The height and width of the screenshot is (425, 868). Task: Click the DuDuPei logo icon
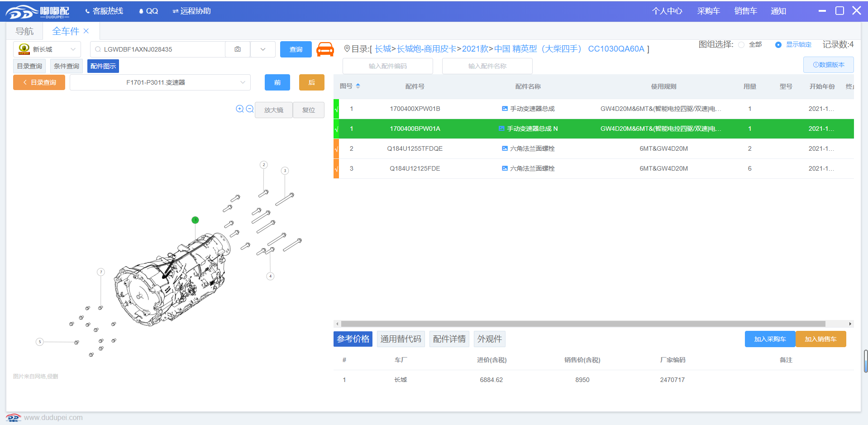coord(37,12)
